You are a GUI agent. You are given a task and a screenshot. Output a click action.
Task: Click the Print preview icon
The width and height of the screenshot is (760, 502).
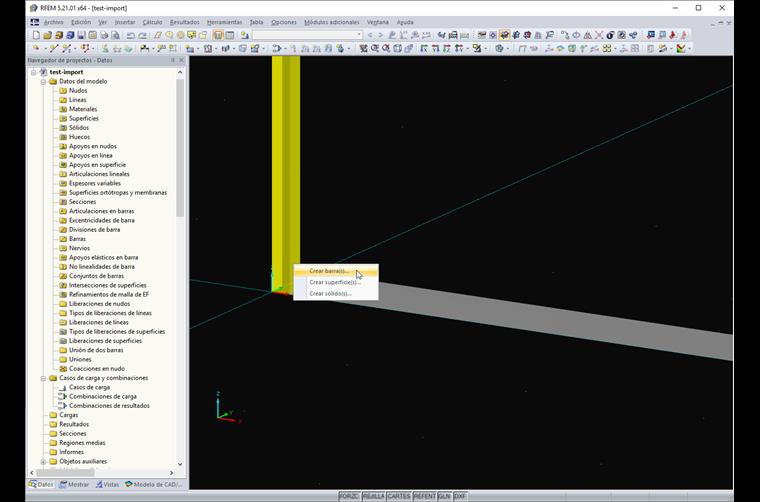click(x=115, y=35)
